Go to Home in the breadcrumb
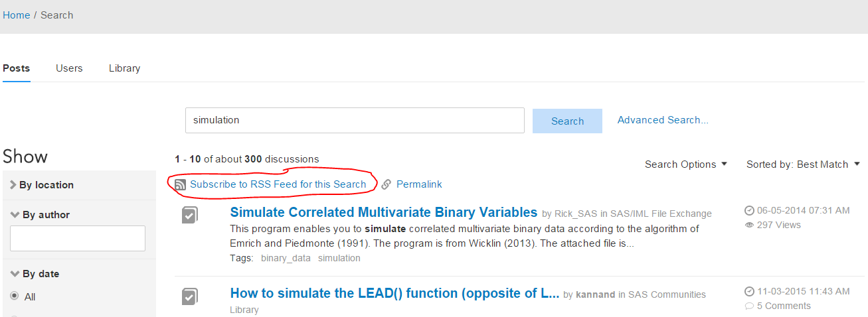 (16, 15)
